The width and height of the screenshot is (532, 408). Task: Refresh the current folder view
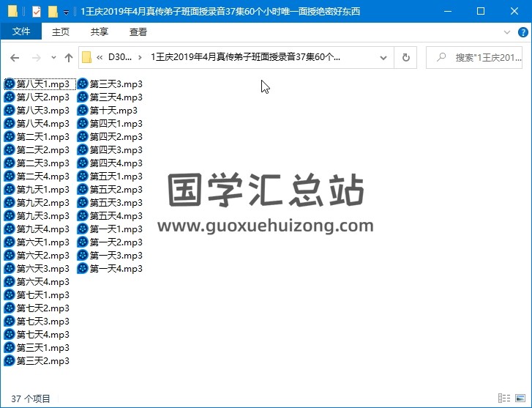point(405,57)
